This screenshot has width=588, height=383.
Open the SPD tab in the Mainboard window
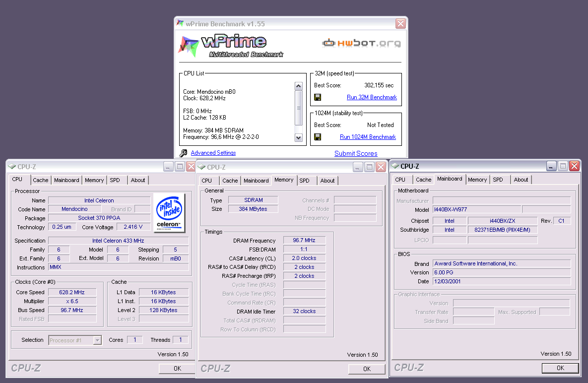498,180
